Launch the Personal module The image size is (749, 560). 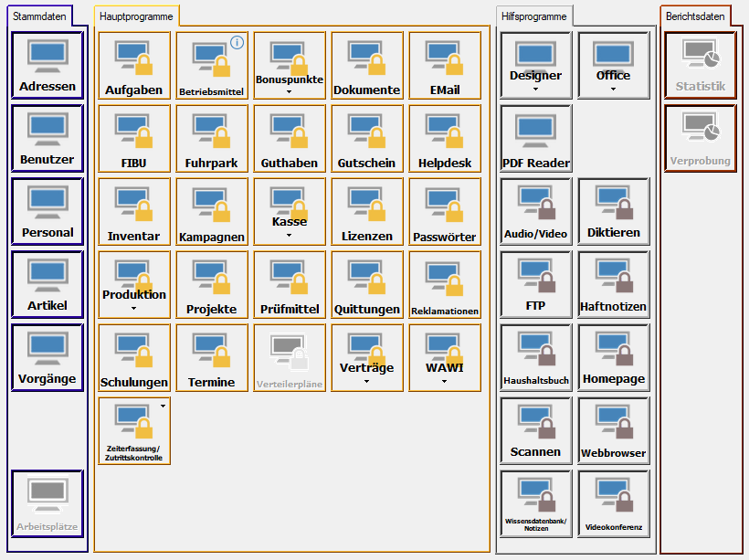47,212
